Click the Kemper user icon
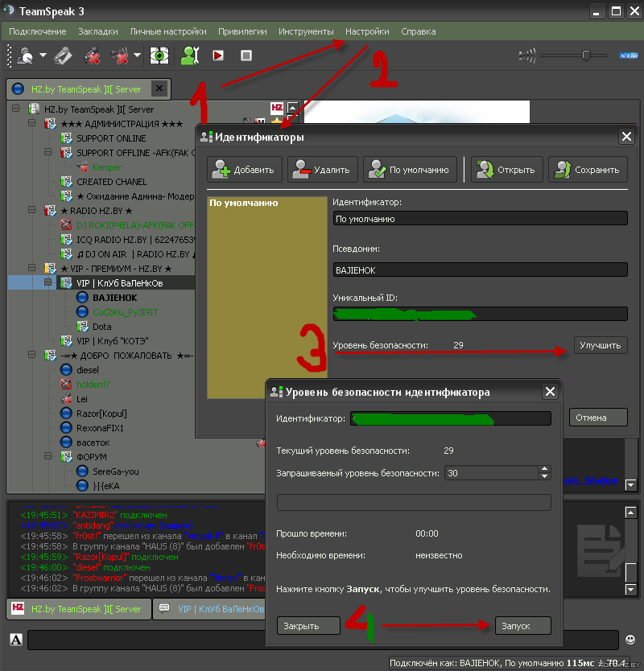Screen dimensions: 644x671 tap(82, 167)
